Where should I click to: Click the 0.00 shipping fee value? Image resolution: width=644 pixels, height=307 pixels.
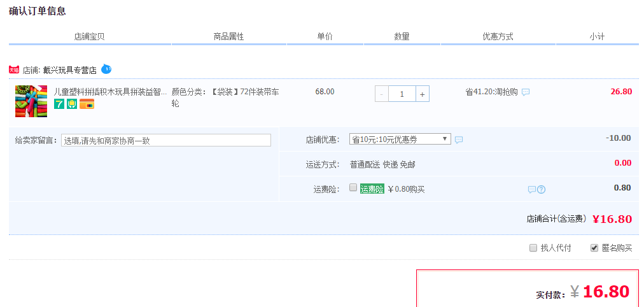pos(623,163)
